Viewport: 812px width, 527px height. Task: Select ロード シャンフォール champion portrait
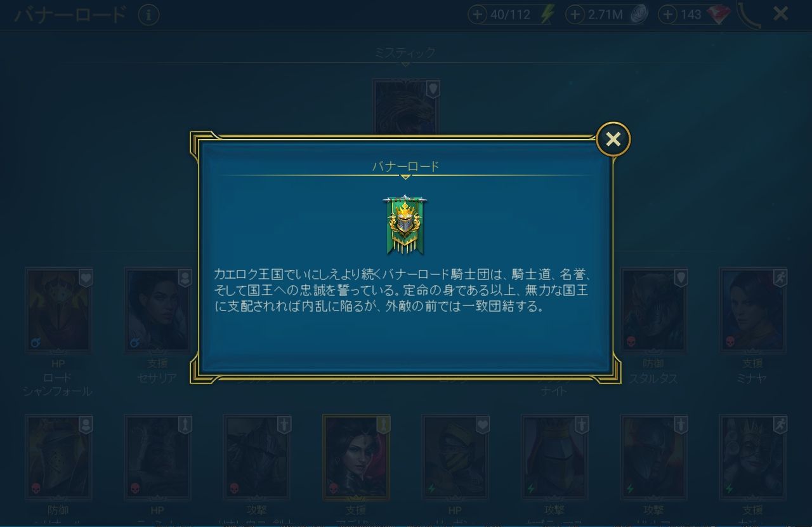pos(59,310)
